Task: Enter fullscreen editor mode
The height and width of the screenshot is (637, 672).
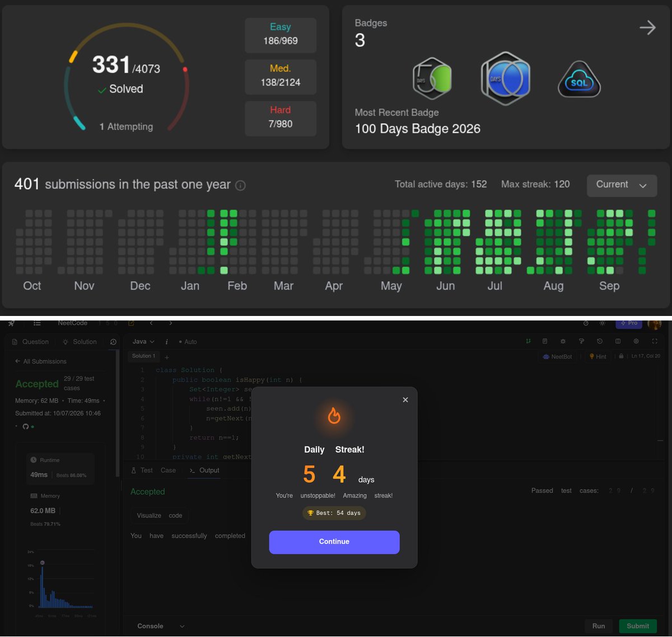Action: (x=655, y=341)
